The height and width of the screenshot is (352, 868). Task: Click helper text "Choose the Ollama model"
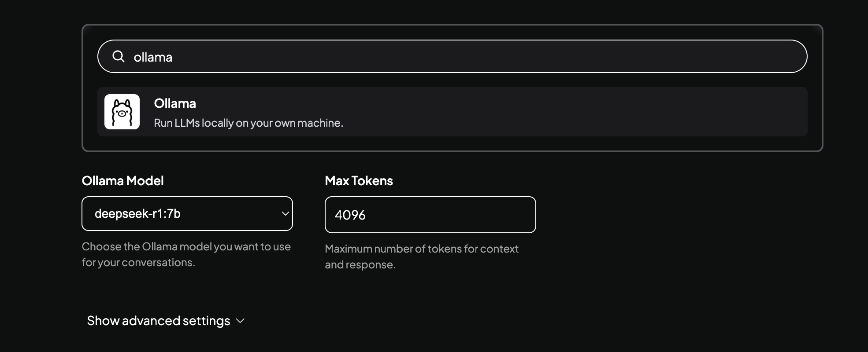186,254
